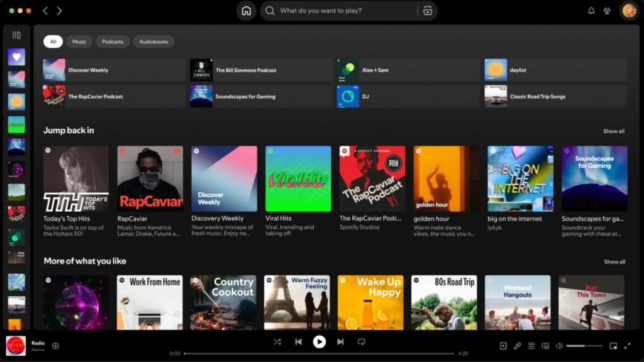Select the Audiobooks filter tab
Screen dimensions: 644x362
tap(153, 41)
